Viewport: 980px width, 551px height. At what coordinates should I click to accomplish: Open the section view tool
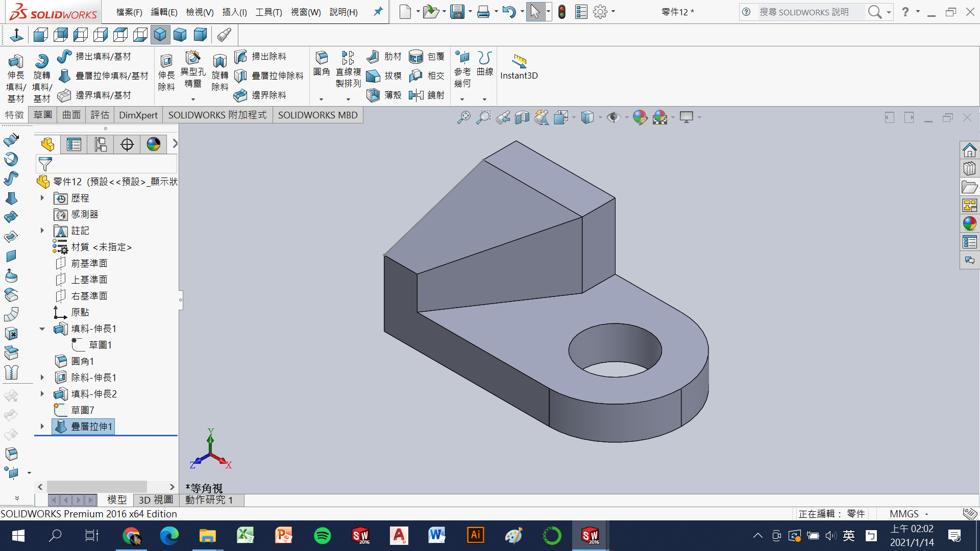(x=522, y=118)
